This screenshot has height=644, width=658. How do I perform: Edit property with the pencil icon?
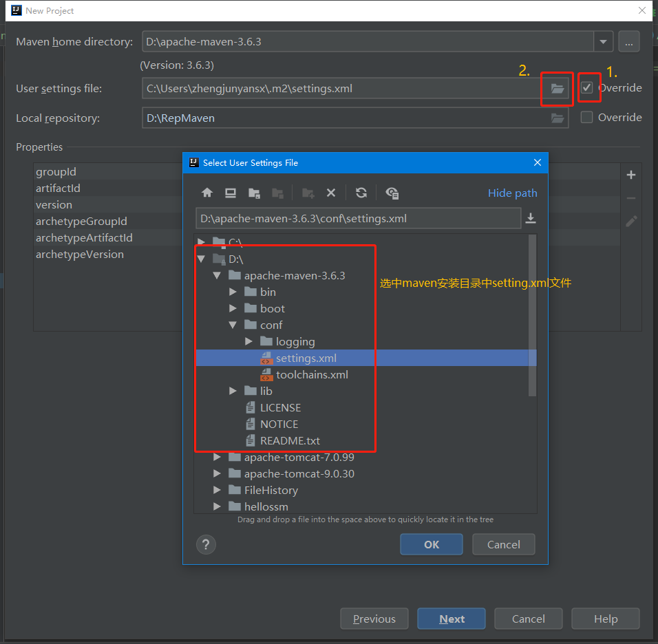point(630,221)
